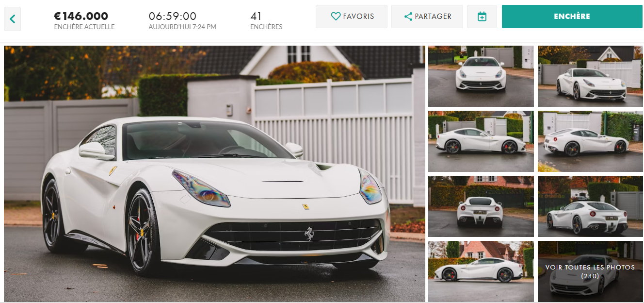Screen dimensions: 644x303
Task: Click the 06:59:00 countdown timer
Action: tap(173, 16)
